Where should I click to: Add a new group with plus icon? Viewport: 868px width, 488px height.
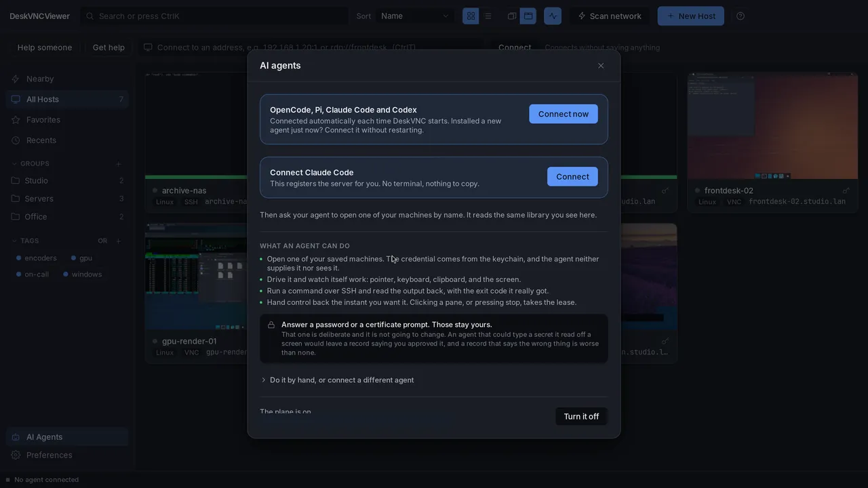[119, 163]
